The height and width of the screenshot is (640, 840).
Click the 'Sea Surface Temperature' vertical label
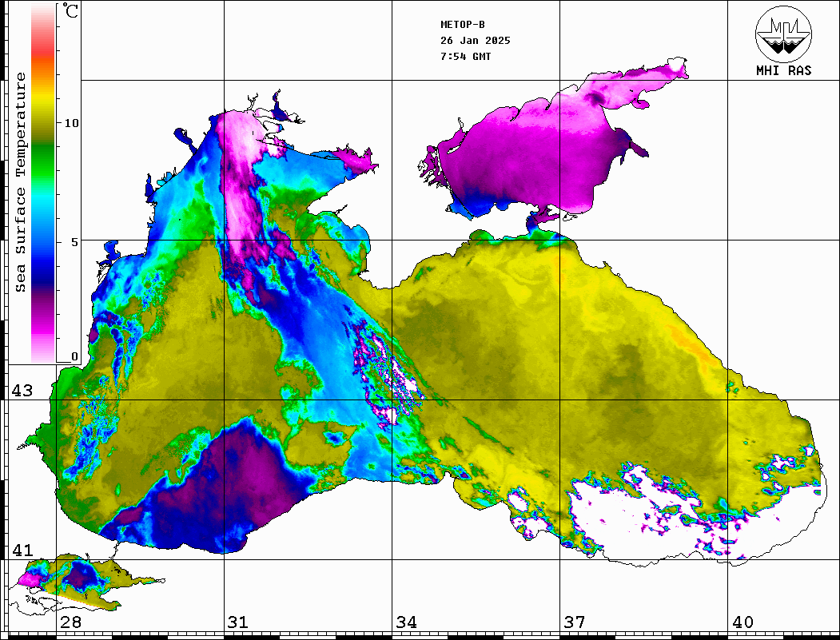pos(20,182)
